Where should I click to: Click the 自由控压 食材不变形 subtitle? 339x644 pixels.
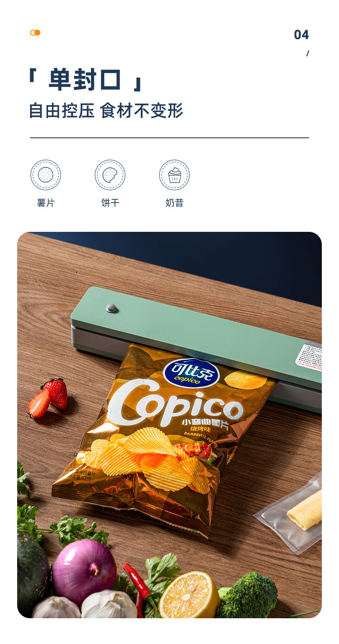click(106, 110)
